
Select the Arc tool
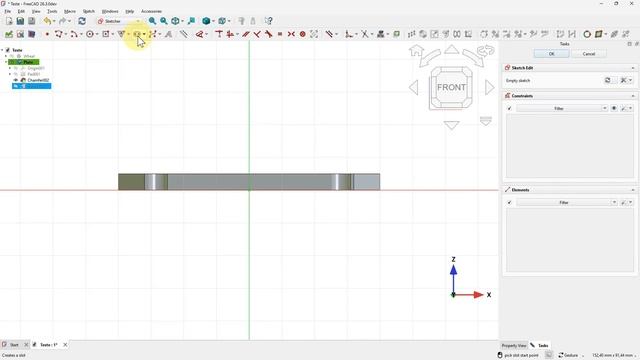point(74,34)
